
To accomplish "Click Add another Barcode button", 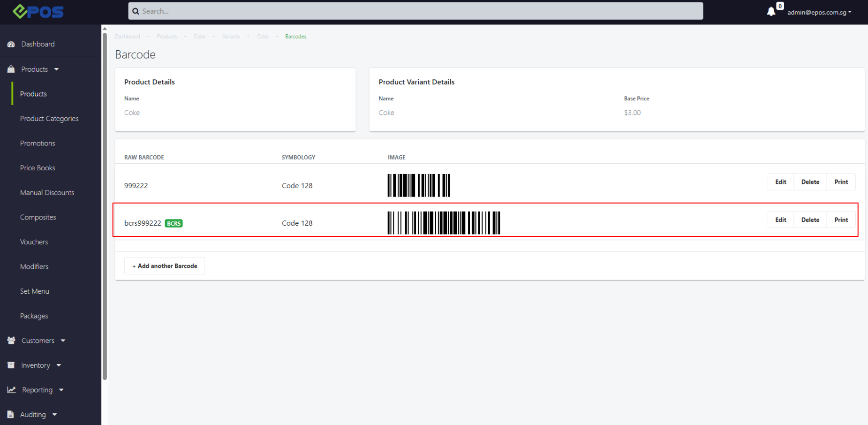I will coord(165,266).
